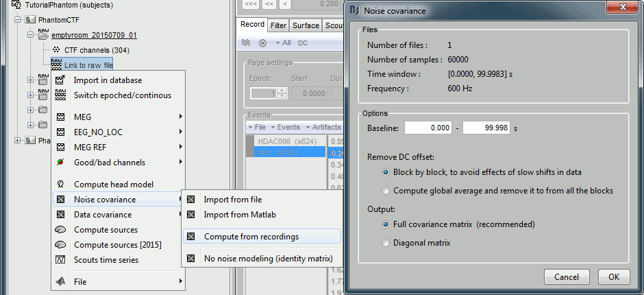Image resolution: width=644 pixels, height=295 pixels.
Task: Click the Scouts time series icon
Action: [x=61, y=260]
